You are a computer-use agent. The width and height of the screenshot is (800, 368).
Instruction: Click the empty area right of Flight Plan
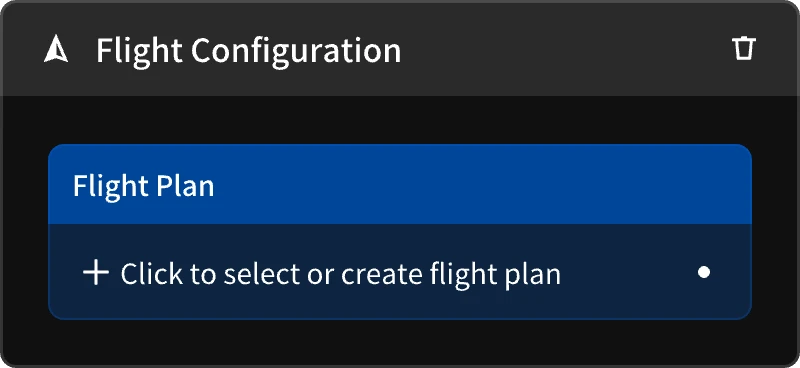(x=483, y=184)
